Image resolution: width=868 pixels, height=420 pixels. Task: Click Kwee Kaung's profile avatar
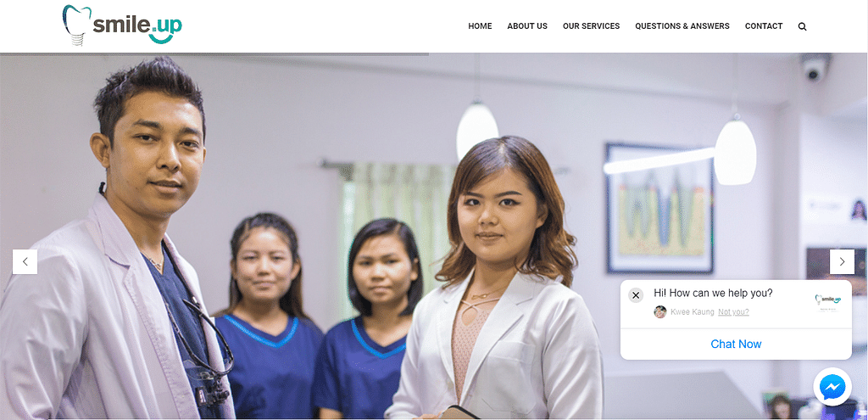tap(659, 312)
